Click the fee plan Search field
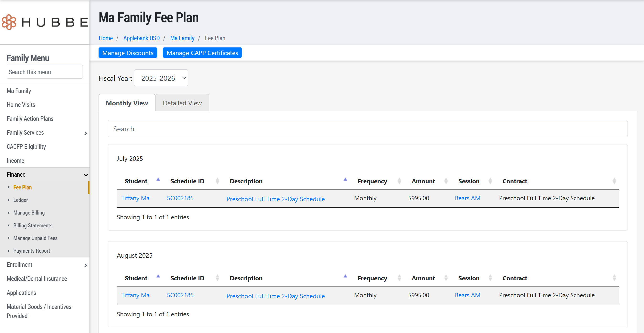Image resolution: width=644 pixels, height=333 pixels. tap(367, 129)
